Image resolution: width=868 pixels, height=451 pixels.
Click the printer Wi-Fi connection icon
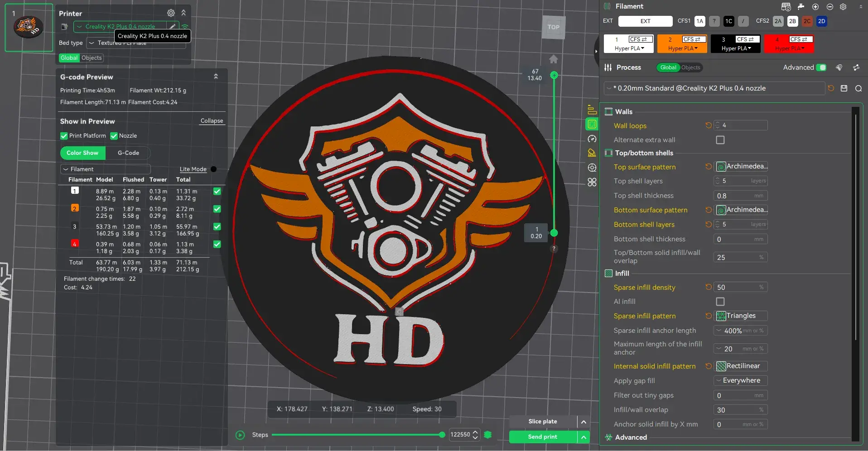point(185,26)
